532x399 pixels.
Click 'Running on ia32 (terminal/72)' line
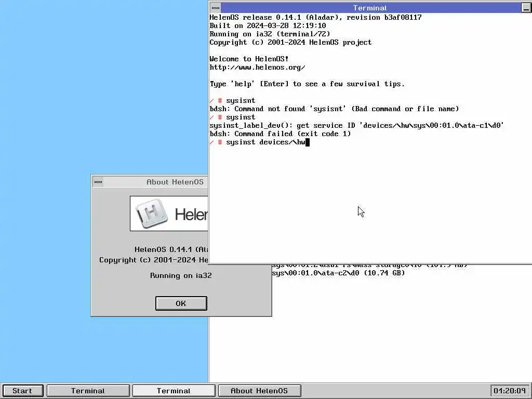(x=270, y=34)
